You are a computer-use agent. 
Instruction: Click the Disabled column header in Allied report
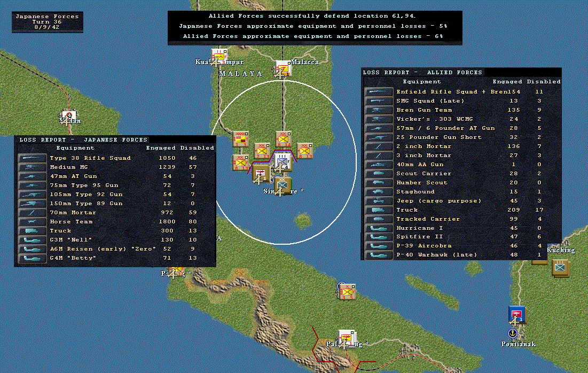tap(543, 81)
